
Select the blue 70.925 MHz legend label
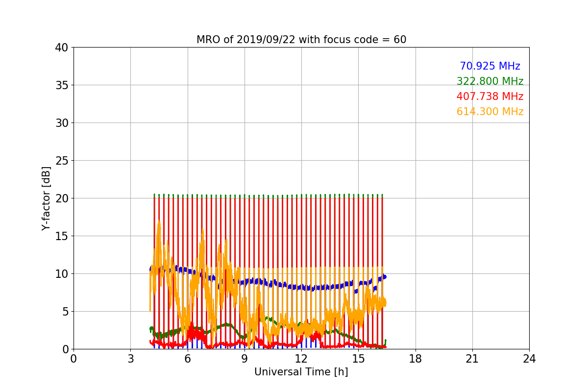point(490,66)
